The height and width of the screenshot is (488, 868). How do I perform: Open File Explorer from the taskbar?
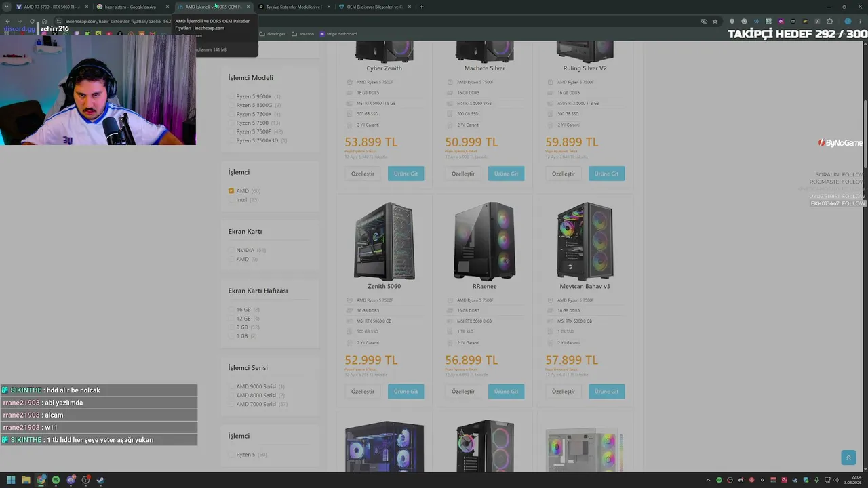pos(26,480)
